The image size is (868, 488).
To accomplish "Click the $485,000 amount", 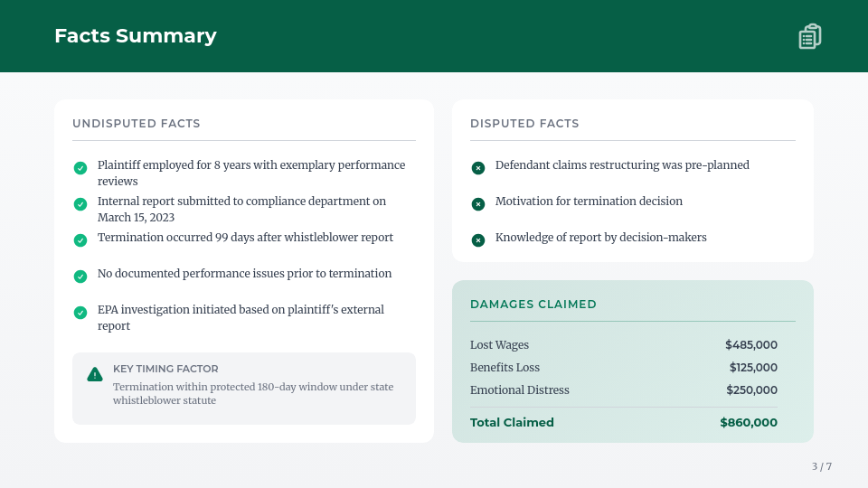I will pos(751,344).
